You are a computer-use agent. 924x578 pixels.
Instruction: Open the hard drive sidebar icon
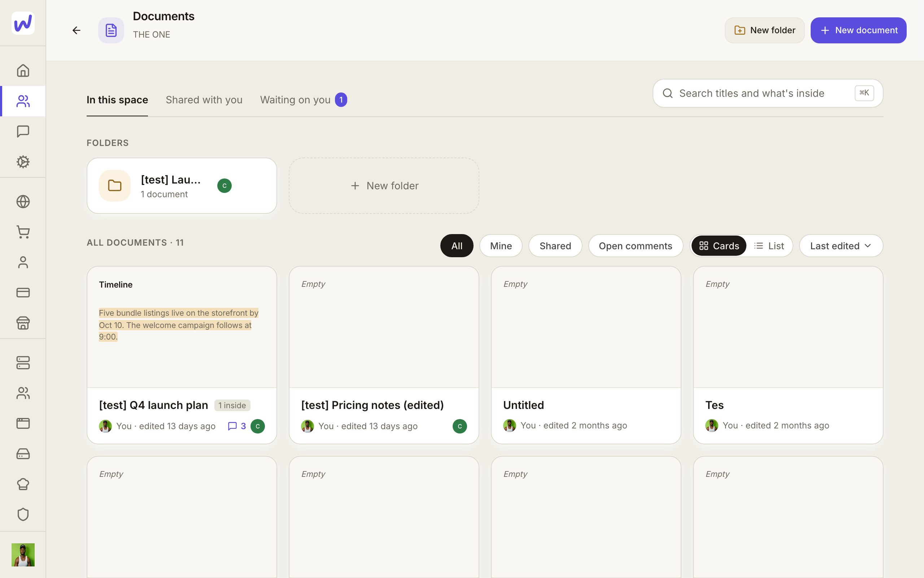(x=23, y=454)
